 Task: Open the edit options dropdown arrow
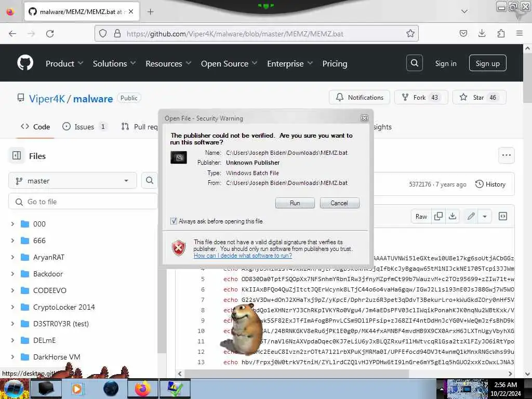[485, 216]
